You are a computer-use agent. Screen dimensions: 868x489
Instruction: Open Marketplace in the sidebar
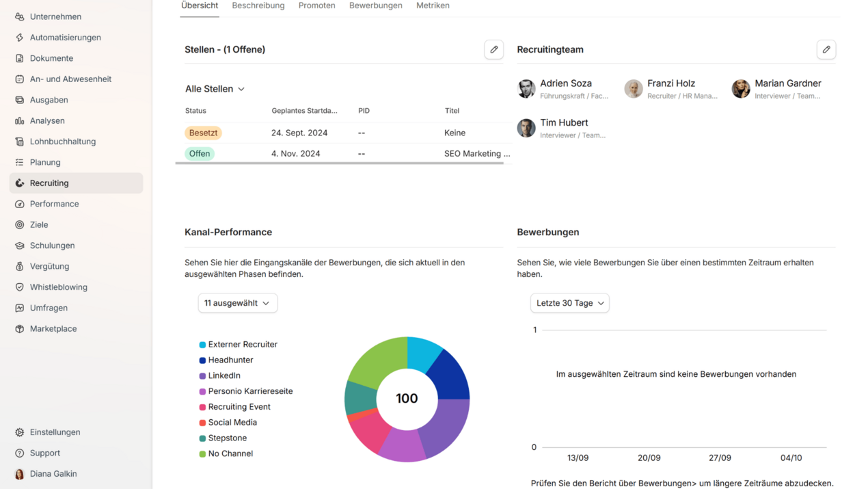click(x=76, y=329)
